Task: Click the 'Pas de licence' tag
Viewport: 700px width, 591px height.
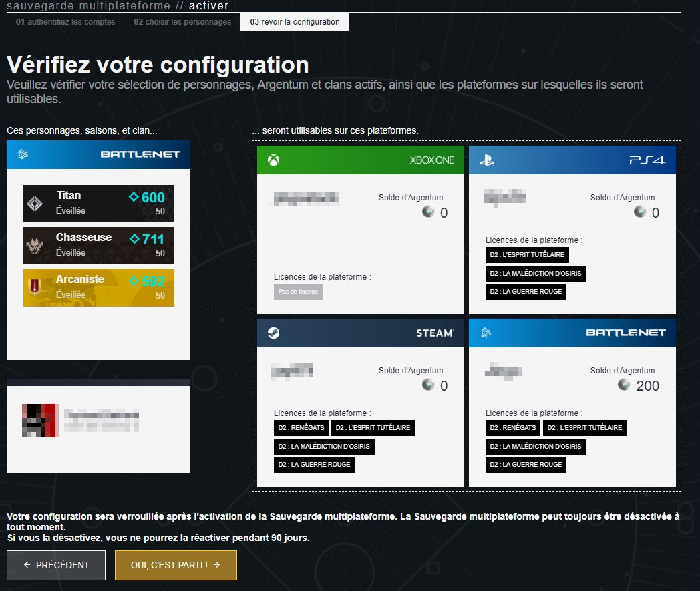Action: click(298, 291)
